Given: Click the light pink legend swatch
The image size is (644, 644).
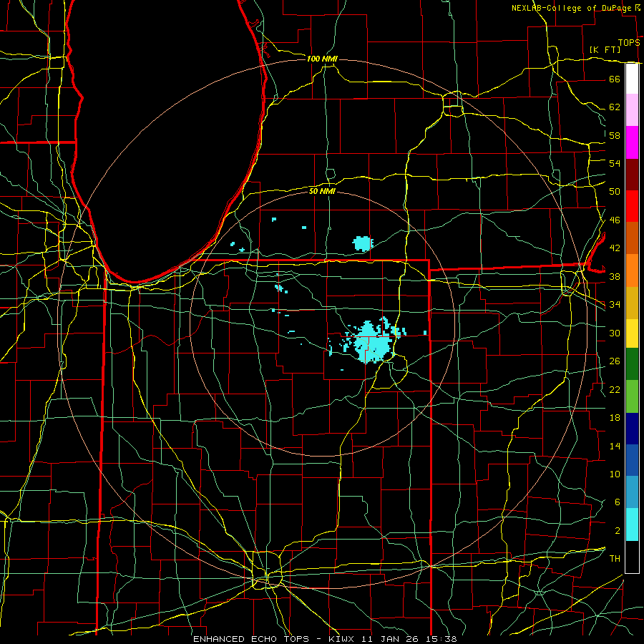Looking at the screenshot, I should click(x=632, y=110).
